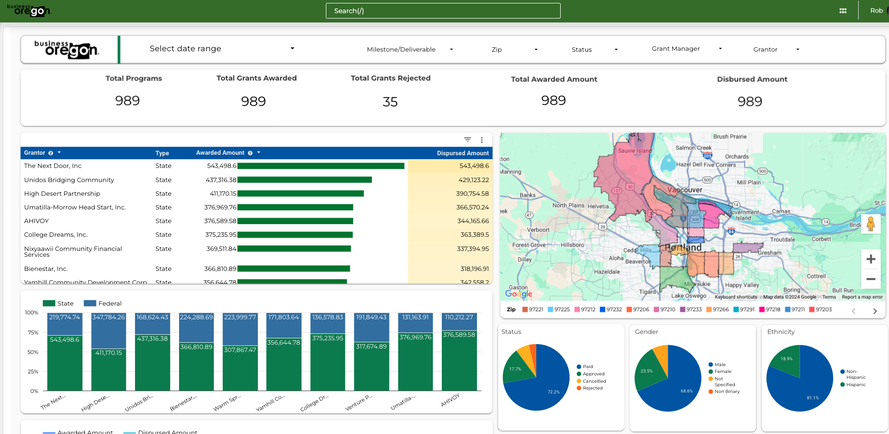Zoom in on the map
The height and width of the screenshot is (434, 889).
[870, 259]
